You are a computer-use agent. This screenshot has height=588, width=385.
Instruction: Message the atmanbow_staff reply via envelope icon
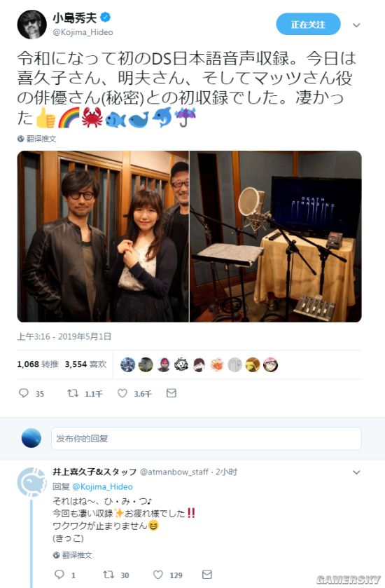pyautogui.click(x=207, y=574)
